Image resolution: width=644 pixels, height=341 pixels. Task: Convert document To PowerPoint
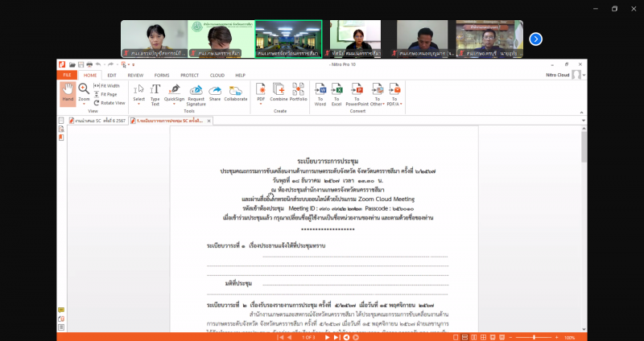tap(357, 94)
